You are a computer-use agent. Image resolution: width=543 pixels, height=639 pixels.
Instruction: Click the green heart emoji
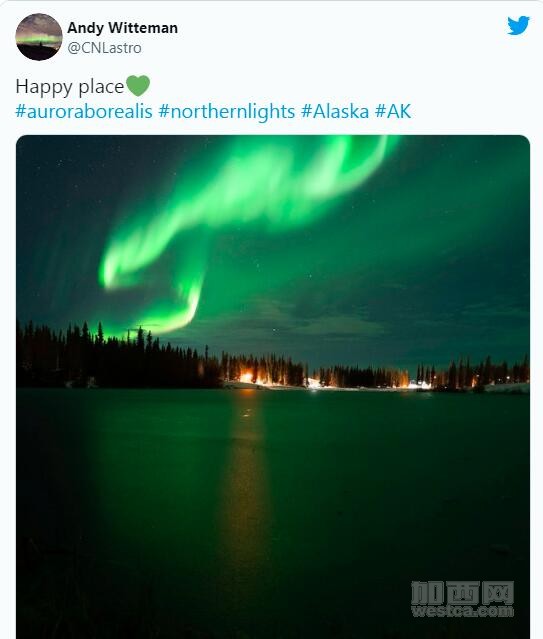(138, 86)
